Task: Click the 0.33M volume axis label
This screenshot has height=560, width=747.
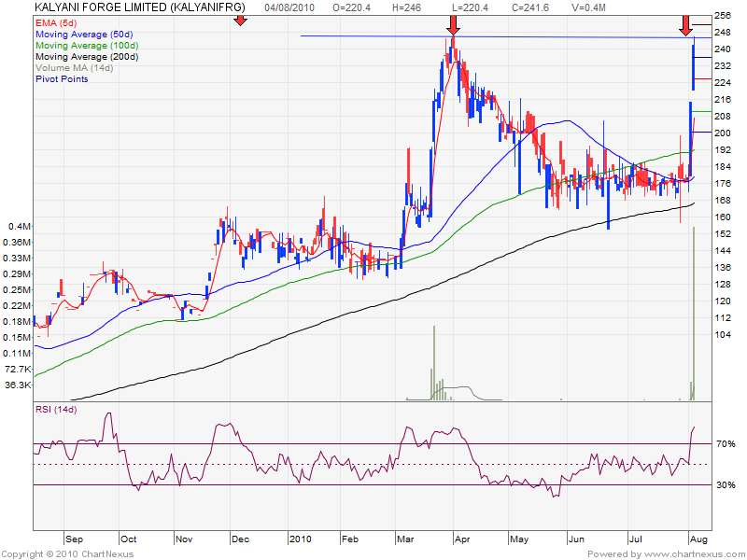Action: (17, 259)
